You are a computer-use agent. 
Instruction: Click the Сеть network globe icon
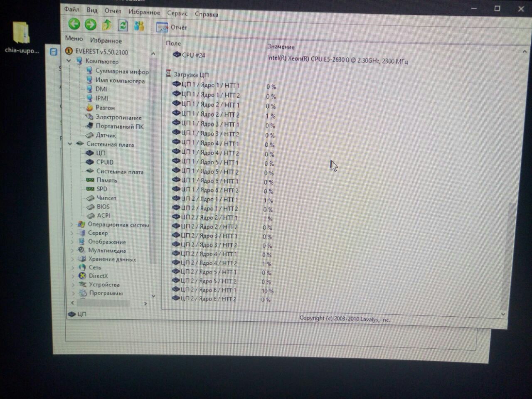pos(82,267)
